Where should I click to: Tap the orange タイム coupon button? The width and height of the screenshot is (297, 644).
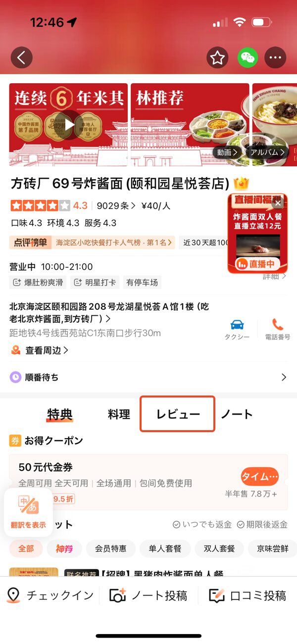259,477
